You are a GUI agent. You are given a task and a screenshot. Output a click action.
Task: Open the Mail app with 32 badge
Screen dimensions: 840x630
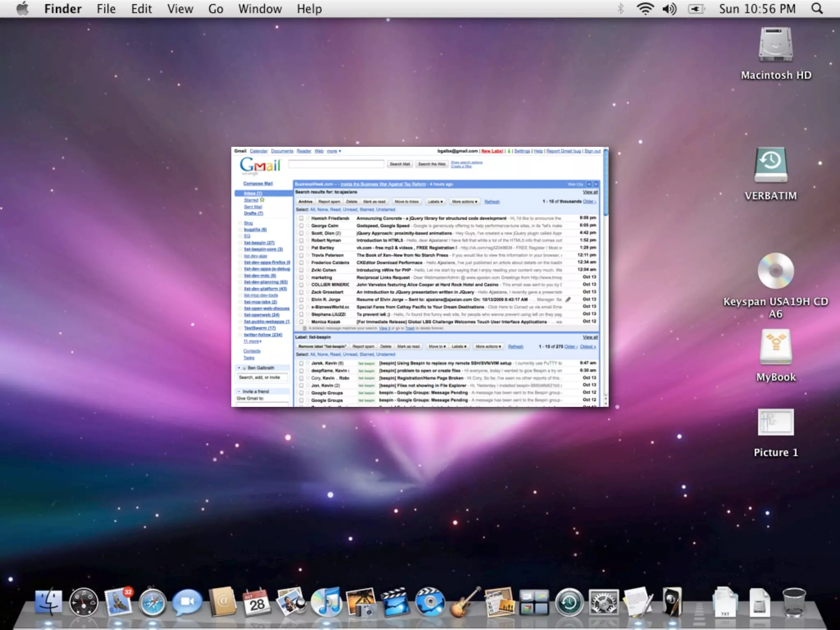coord(118,602)
